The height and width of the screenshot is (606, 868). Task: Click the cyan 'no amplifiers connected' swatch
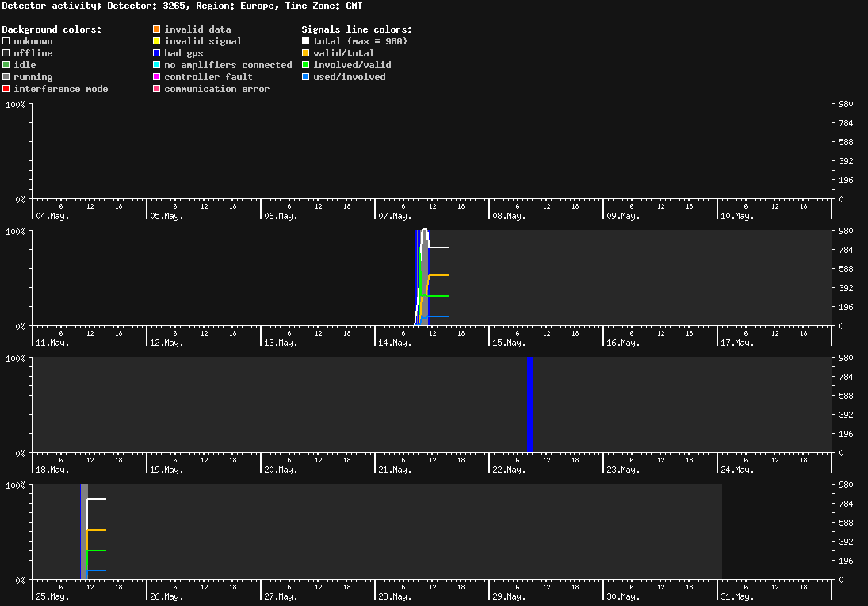coord(157,65)
